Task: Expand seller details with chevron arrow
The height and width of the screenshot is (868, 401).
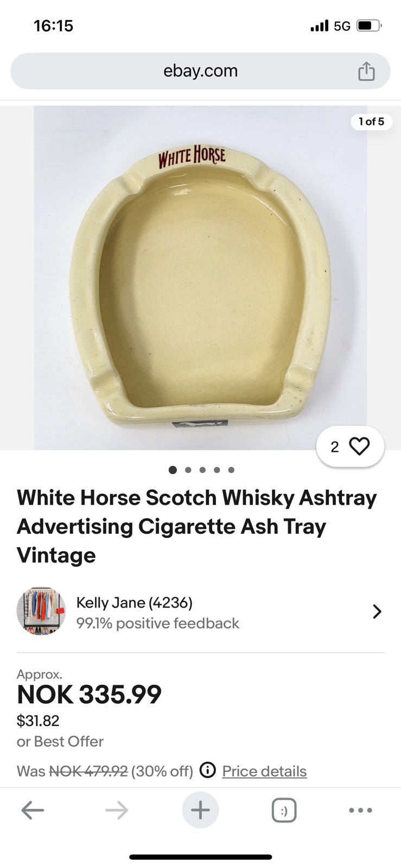Action: tap(377, 612)
